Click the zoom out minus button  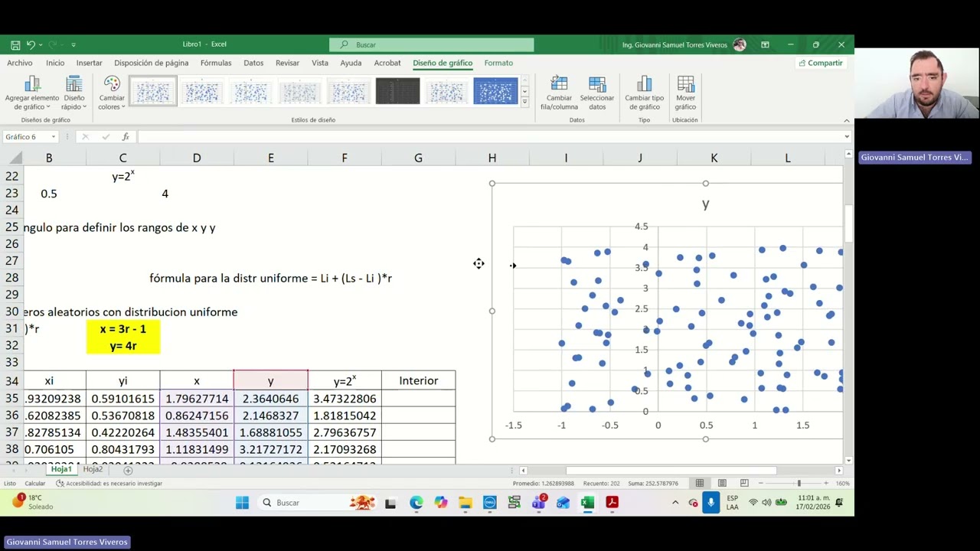click(x=760, y=483)
